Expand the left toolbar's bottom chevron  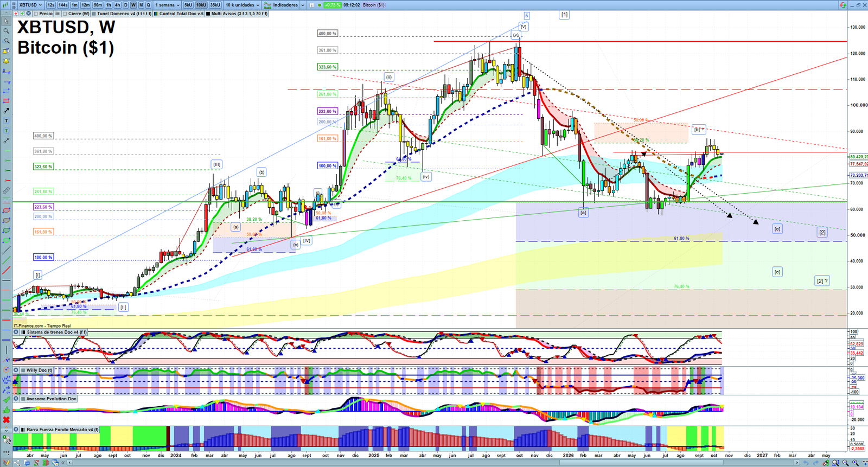(x=6, y=430)
